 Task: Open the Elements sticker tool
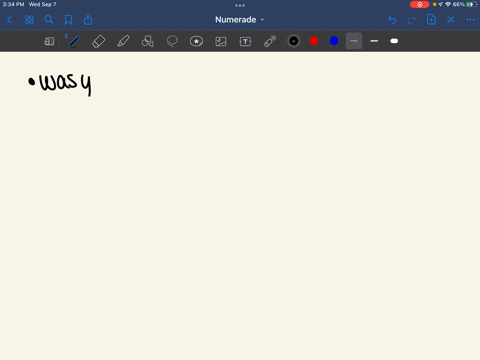click(x=196, y=41)
